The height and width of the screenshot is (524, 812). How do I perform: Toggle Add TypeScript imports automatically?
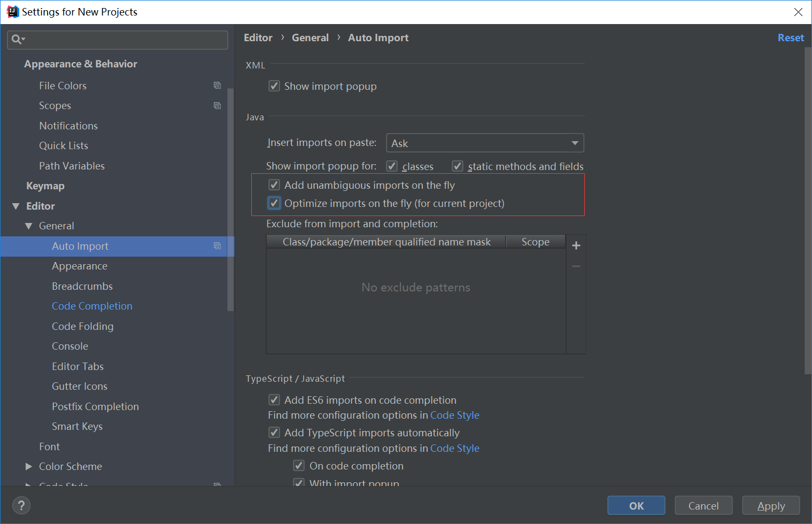click(x=274, y=433)
